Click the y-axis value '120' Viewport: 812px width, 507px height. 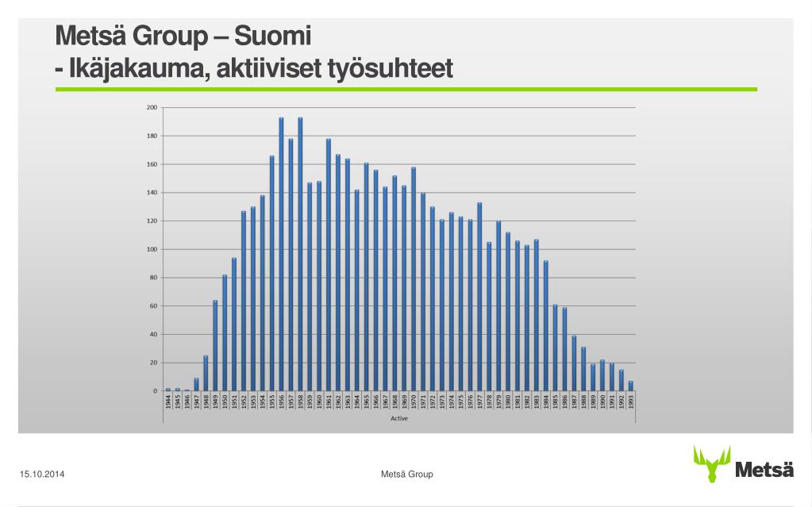[152, 221]
